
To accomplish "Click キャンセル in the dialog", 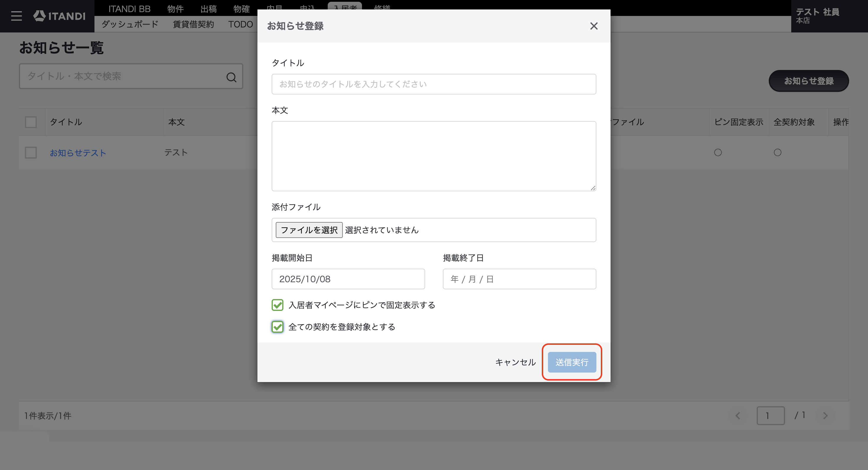I will (515, 362).
